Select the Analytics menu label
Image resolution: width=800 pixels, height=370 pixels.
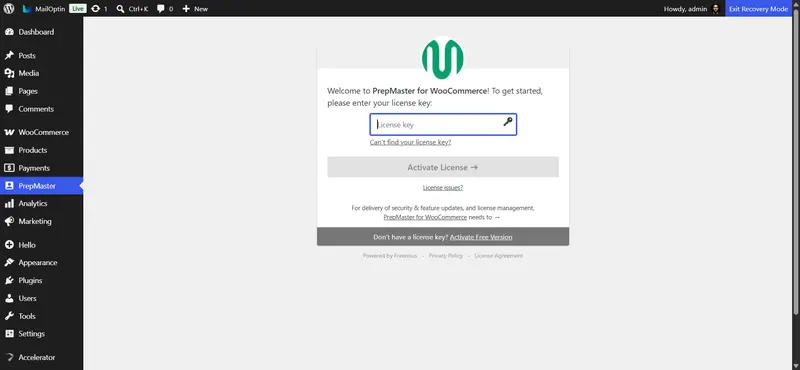pyautogui.click(x=33, y=203)
